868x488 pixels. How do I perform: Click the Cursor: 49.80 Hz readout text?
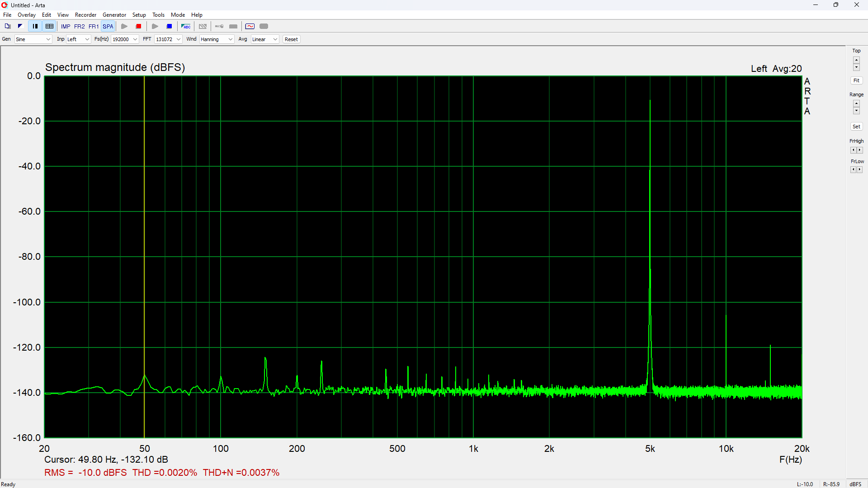[106, 460]
